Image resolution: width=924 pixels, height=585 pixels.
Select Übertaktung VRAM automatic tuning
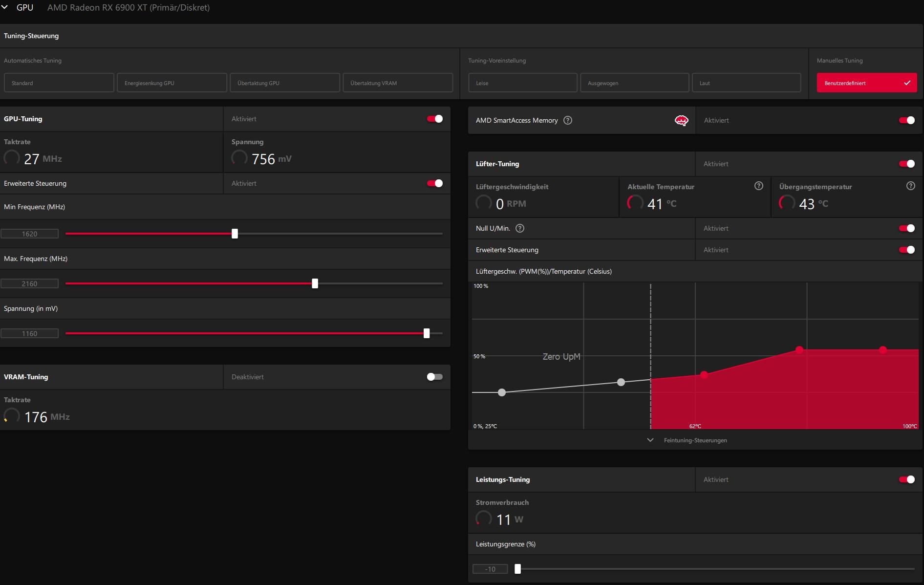398,83
